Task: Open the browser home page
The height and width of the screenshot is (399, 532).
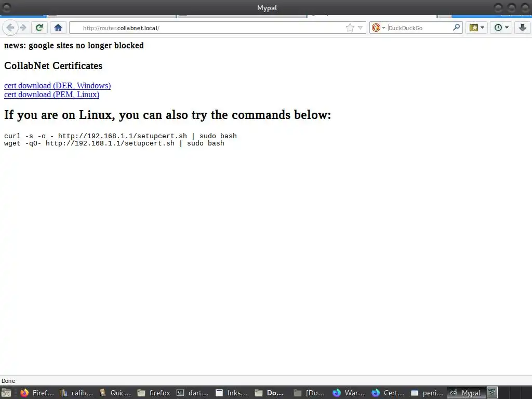Action: (58, 28)
